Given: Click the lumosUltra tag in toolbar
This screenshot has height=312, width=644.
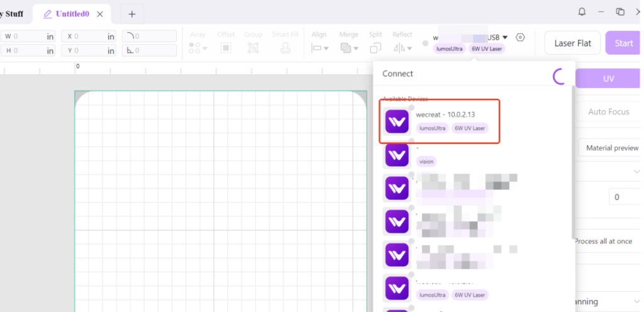Looking at the screenshot, I should pos(449,49).
